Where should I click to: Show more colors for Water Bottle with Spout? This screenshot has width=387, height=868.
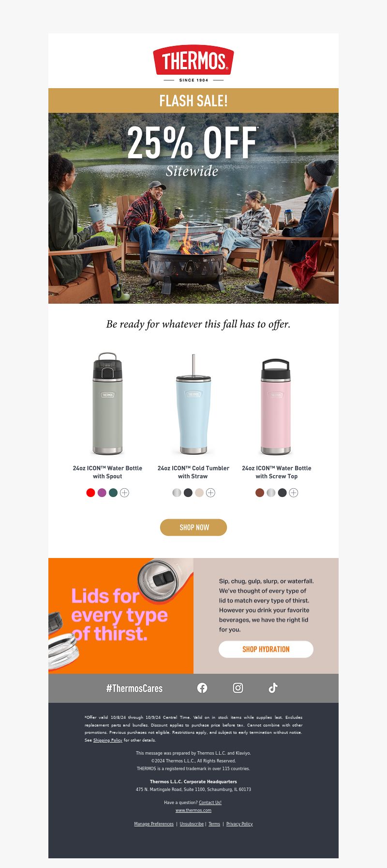pos(124,493)
